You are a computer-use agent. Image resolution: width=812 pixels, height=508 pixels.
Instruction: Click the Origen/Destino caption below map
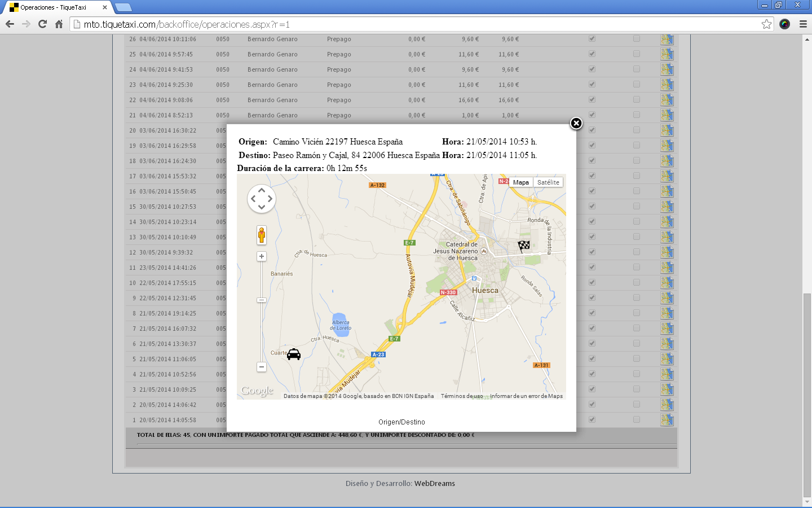401,422
